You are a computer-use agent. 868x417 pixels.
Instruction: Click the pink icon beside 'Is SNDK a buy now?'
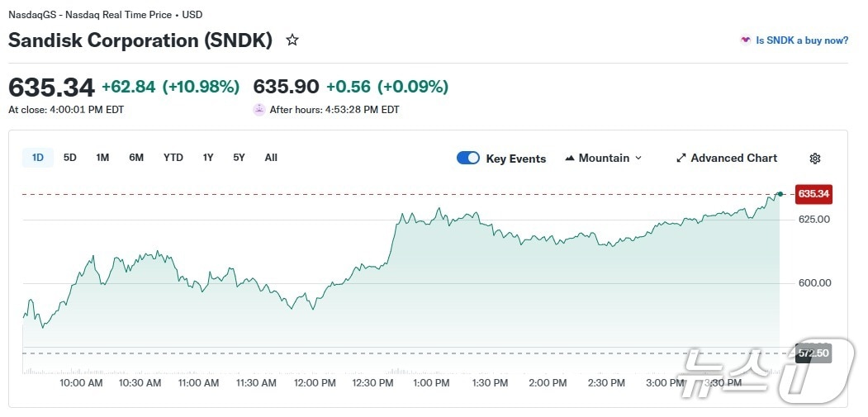click(746, 40)
